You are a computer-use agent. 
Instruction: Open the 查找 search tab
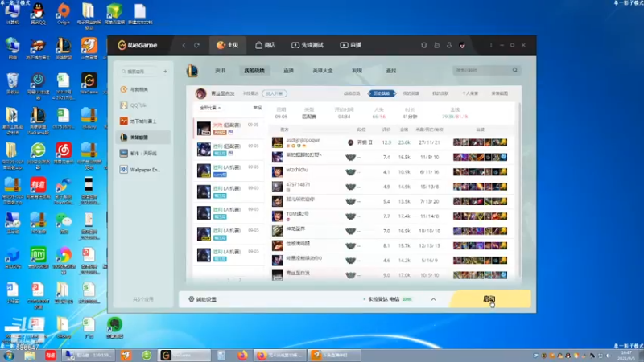391,71
